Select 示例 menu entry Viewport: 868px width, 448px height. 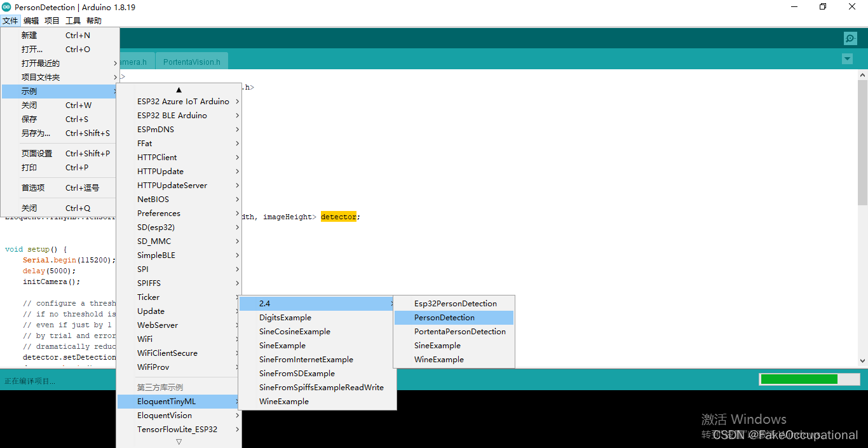point(60,92)
